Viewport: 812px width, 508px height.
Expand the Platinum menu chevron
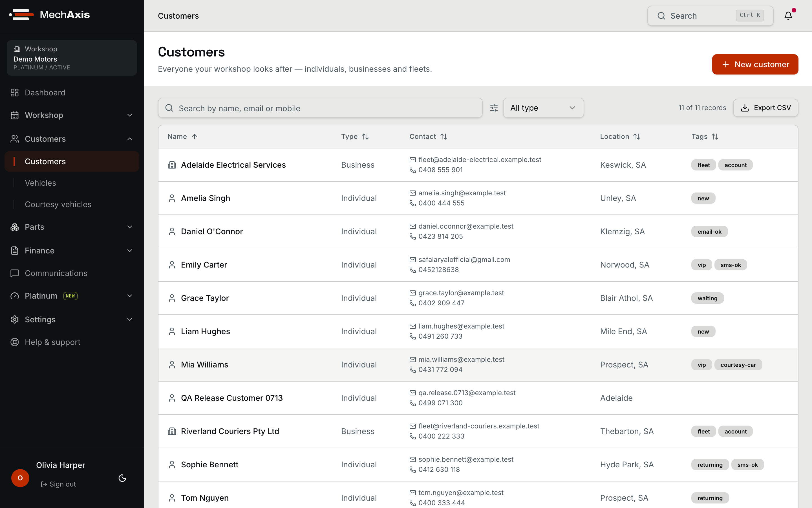click(x=130, y=296)
